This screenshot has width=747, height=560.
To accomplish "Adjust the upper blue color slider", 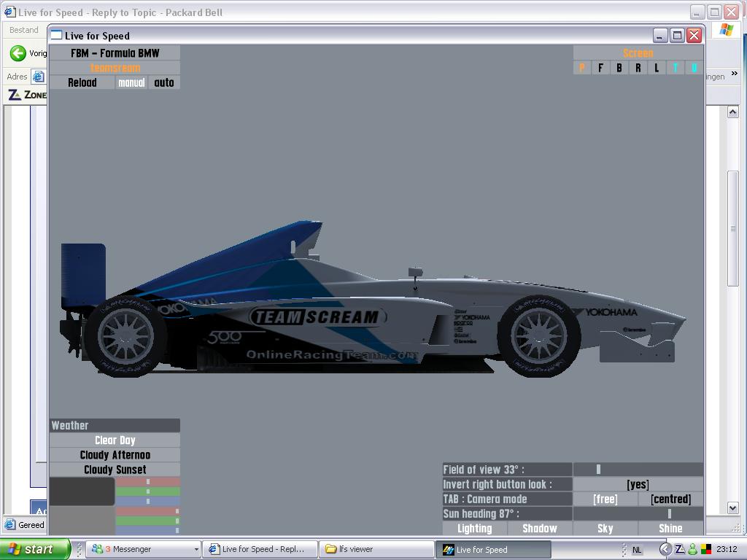I will coord(147,501).
